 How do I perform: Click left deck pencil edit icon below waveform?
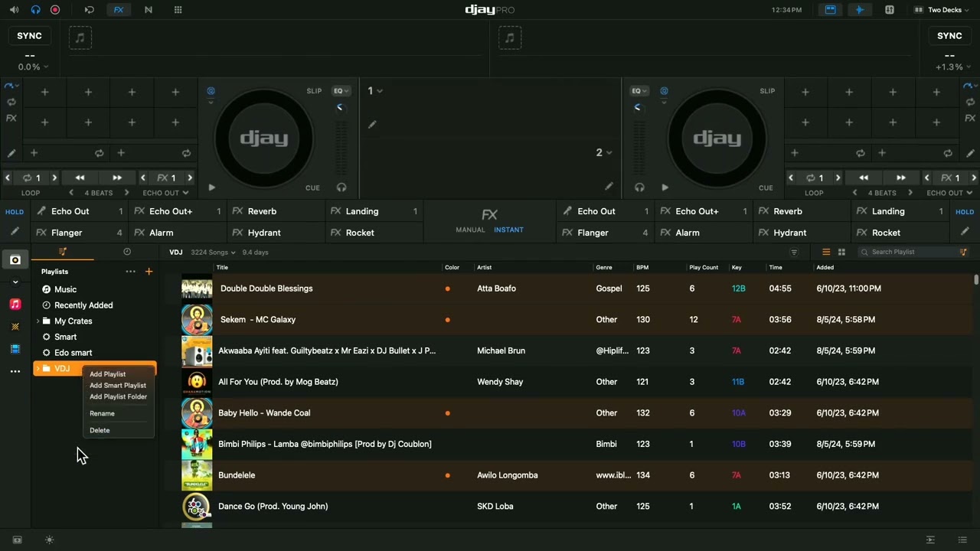[x=372, y=125]
